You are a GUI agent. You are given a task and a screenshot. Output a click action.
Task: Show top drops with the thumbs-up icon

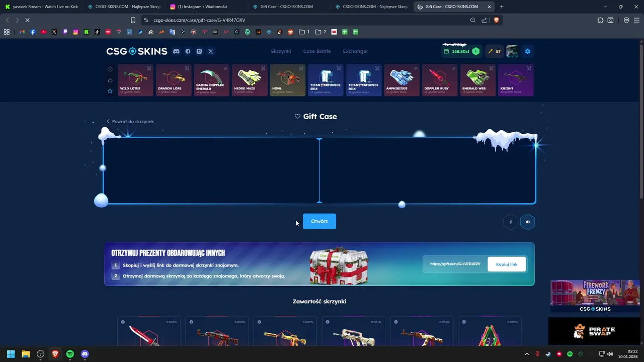110,80
